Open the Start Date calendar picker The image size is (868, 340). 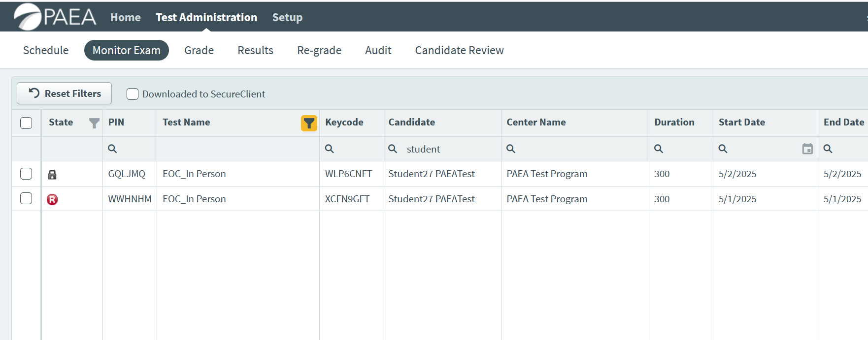click(x=807, y=149)
